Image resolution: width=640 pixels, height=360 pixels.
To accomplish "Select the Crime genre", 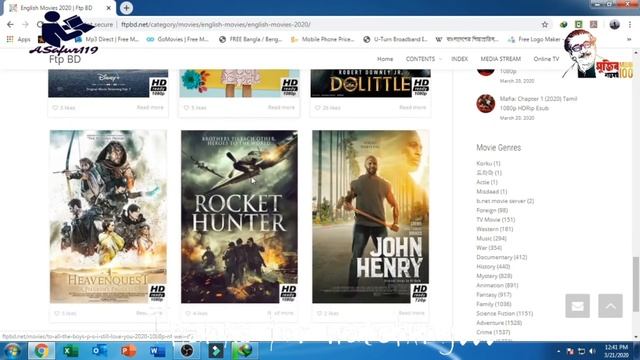I will point(493,332).
